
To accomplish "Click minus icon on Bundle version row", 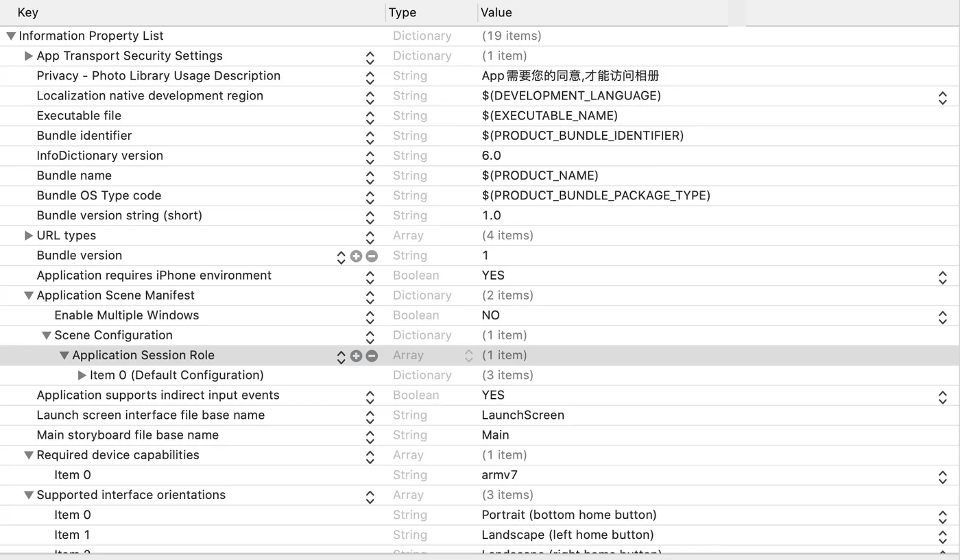I will click(x=372, y=256).
